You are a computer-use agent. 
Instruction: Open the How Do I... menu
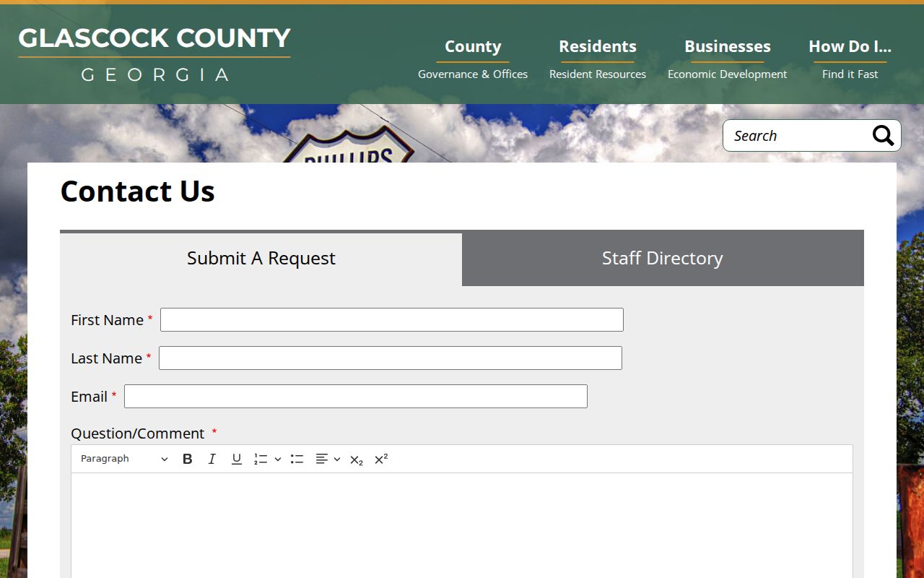(x=850, y=46)
